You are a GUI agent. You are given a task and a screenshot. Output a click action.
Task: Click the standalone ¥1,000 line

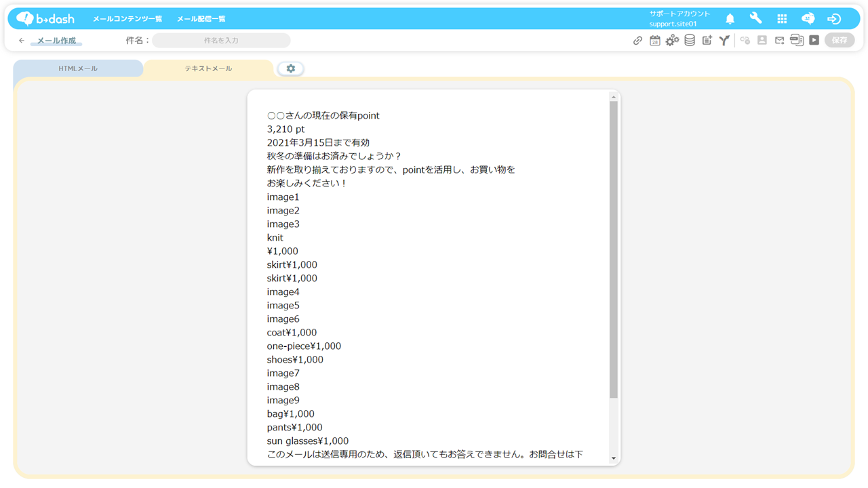[x=283, y=251]
